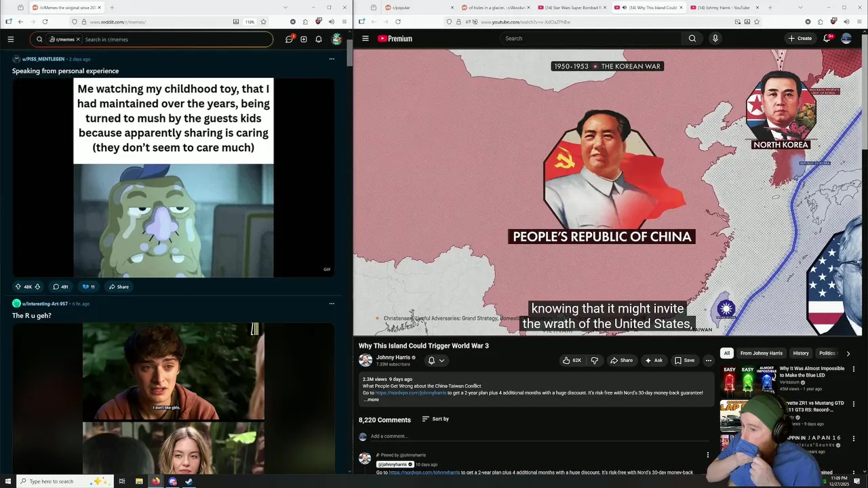Click the Ask button below the video
This screenshot has width=868, height=488.
coord(654,361)
